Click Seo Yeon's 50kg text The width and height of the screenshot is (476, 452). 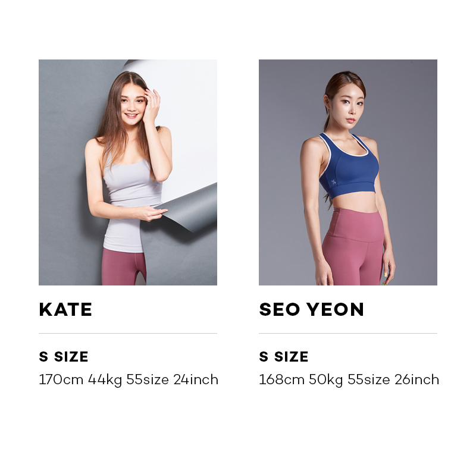tap(325, 380)
